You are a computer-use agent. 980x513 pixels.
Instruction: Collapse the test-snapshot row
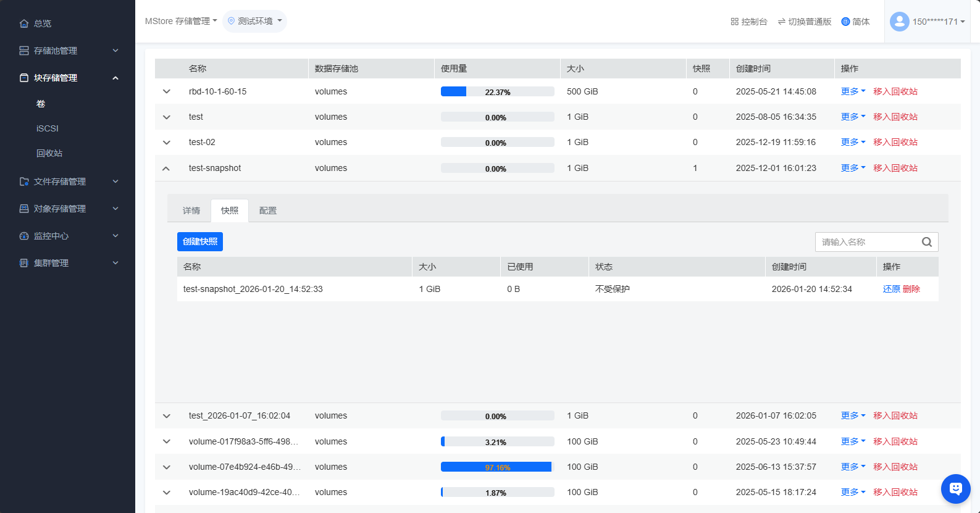pyautogui.click(x=166, y=168)
